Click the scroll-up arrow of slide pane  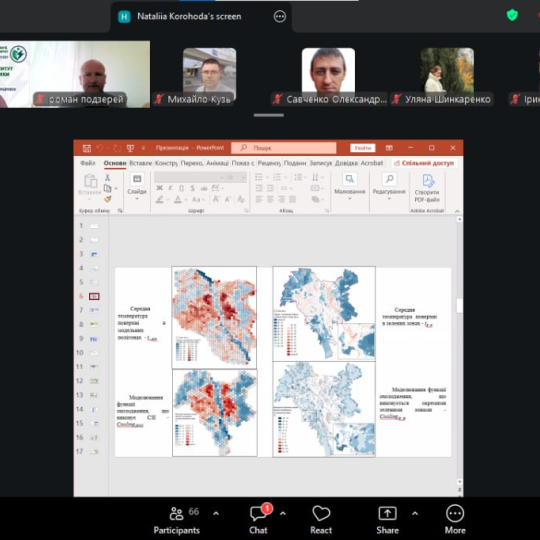pyautogui.click(x=459, y=219)
